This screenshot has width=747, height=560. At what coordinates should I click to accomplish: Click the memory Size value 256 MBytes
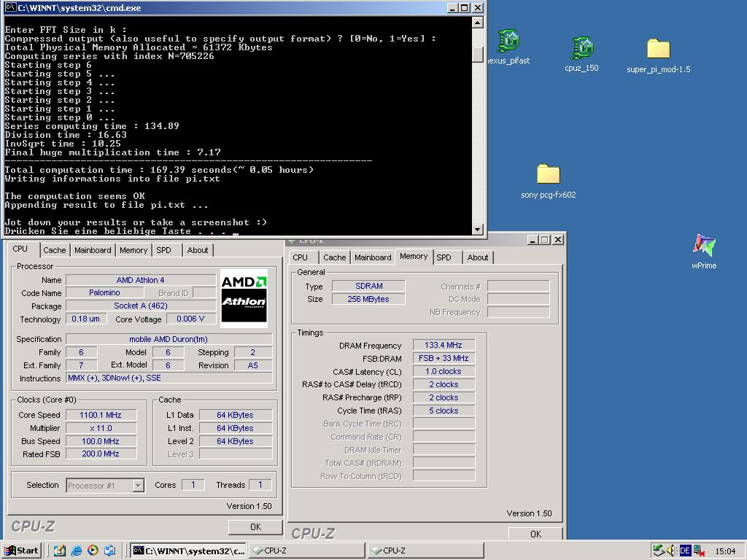click(x=368, y=299)
